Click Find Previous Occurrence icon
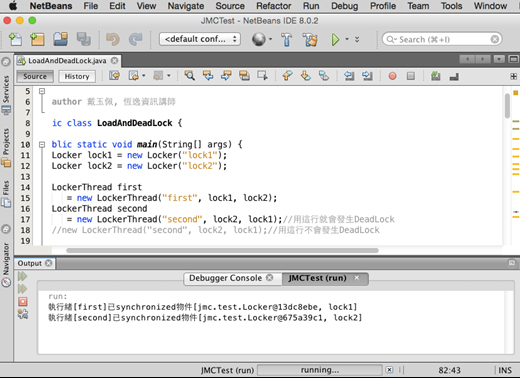 click(x=208, y=76)
